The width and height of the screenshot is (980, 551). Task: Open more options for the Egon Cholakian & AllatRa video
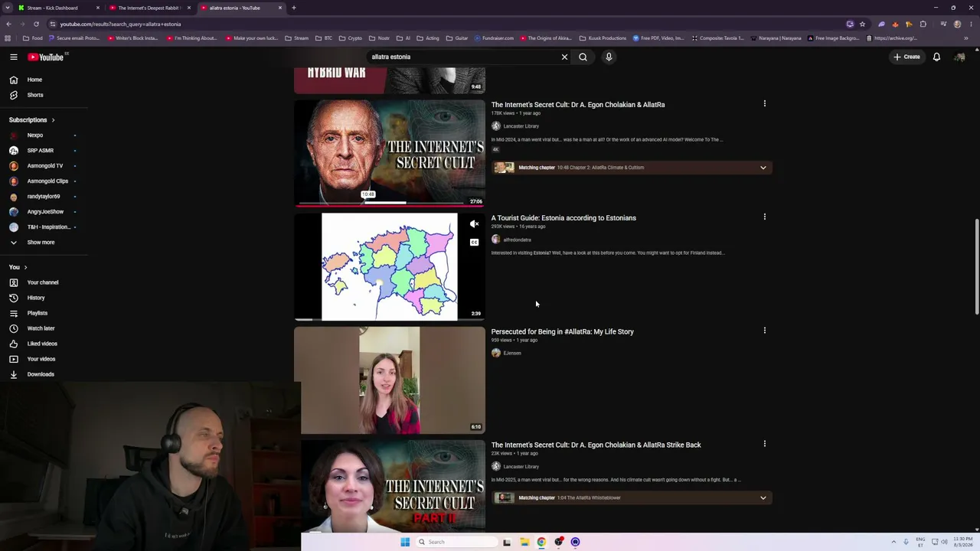[764, 103]
